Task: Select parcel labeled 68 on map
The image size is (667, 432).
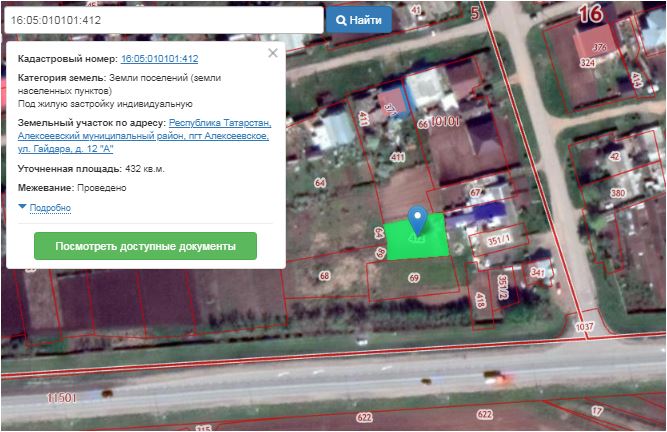Action: [324, 276]
